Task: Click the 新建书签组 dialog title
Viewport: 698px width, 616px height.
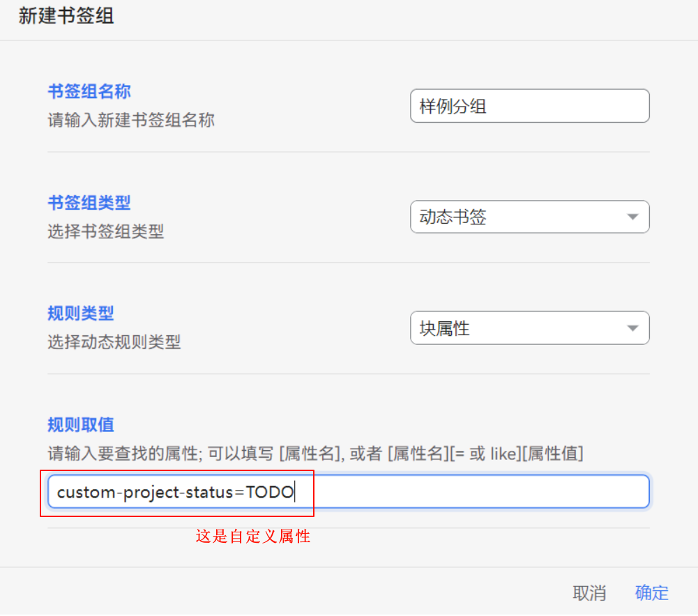Action: (x=66, y=17)
